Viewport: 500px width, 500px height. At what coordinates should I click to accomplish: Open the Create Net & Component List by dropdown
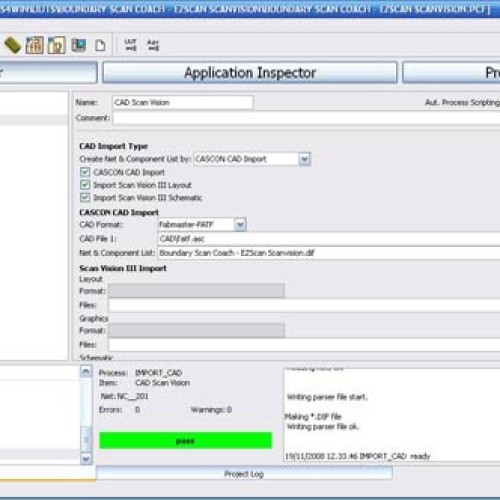304,159
